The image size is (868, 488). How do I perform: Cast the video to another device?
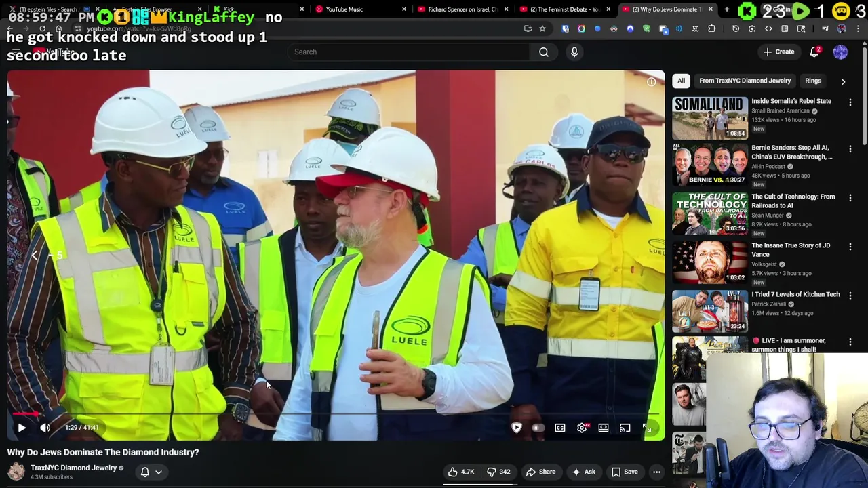point(625,428)
